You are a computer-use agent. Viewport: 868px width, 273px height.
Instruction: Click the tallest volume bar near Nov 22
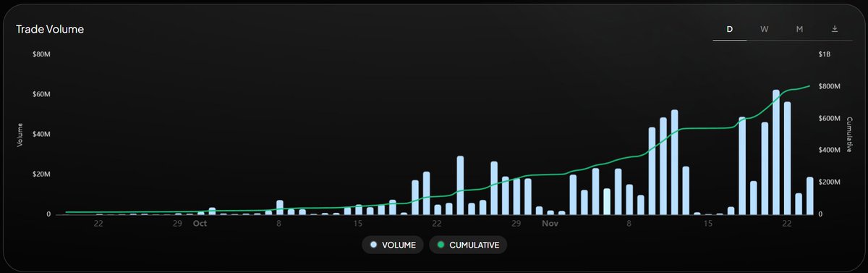pyautogui.click(x=776, y=152)
